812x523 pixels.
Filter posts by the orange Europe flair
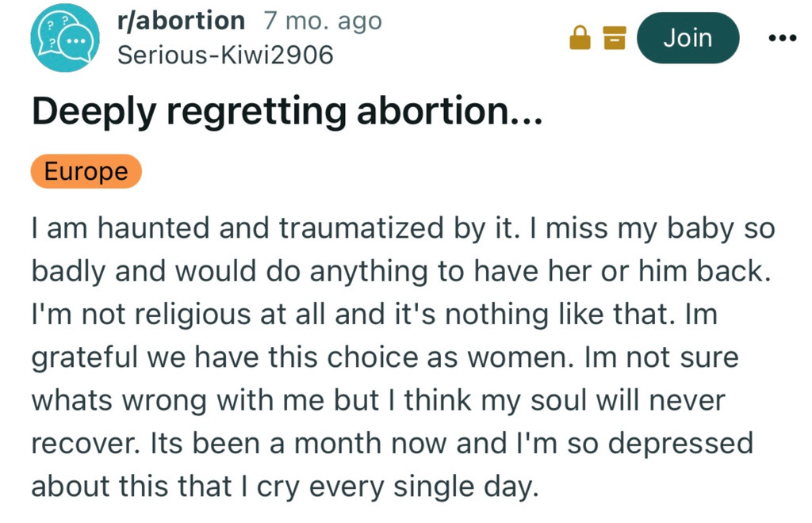click(x=86, y=172)
